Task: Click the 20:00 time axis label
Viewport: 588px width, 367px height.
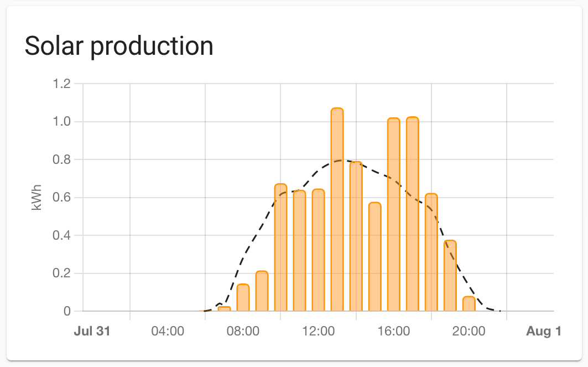Action: click(x=469, y=332)
